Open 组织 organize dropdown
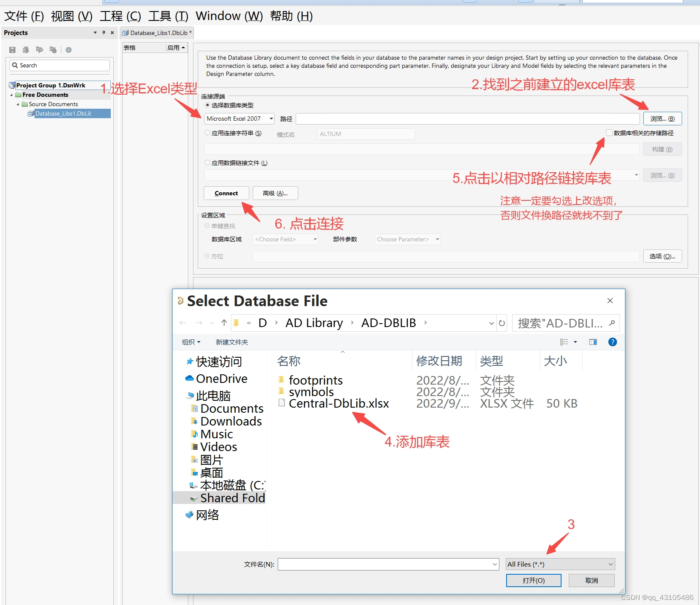 pos(191,342)
